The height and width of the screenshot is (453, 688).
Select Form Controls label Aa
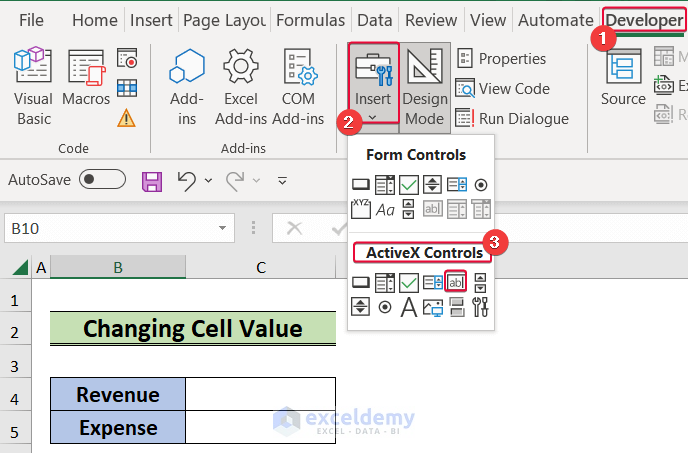point(385,210)
